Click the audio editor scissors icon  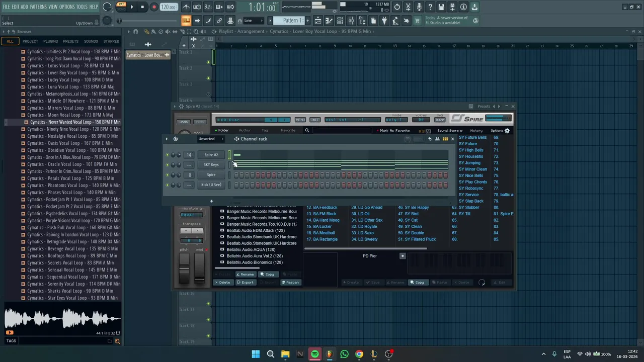pyautogui.click(x=408, y=7)
